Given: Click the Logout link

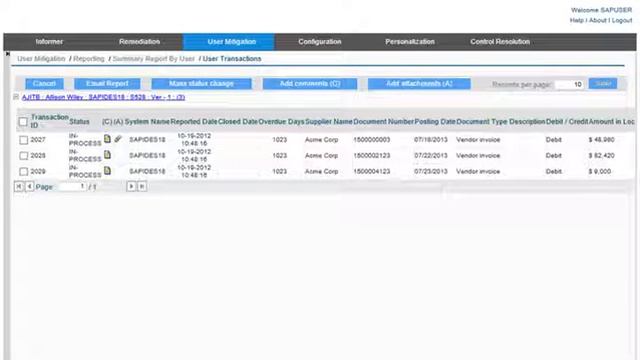Looking at the screenshot, I should (x=622, y=20).
